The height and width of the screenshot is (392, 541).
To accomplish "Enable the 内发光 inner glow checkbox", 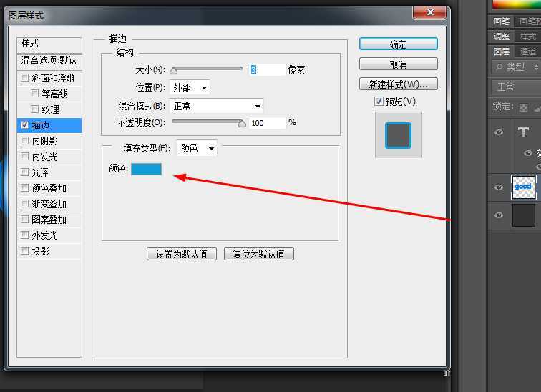I will [24, 157].
